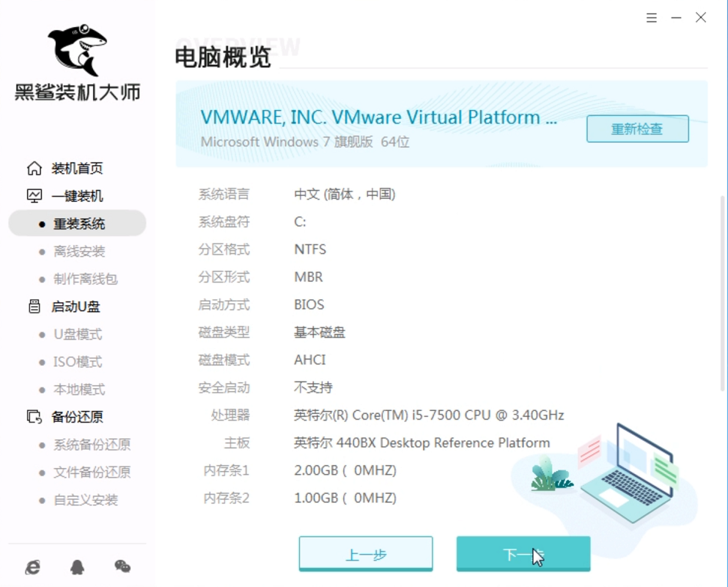Click the BIOS boot mode value
The height and width of the screenshot is (587, 728).
[309, 305]
